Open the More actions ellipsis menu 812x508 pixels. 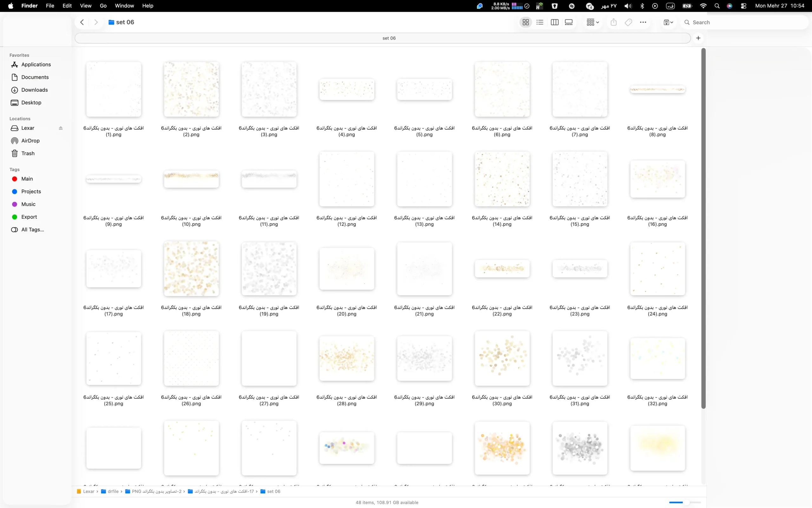click(x=643, y=22)
